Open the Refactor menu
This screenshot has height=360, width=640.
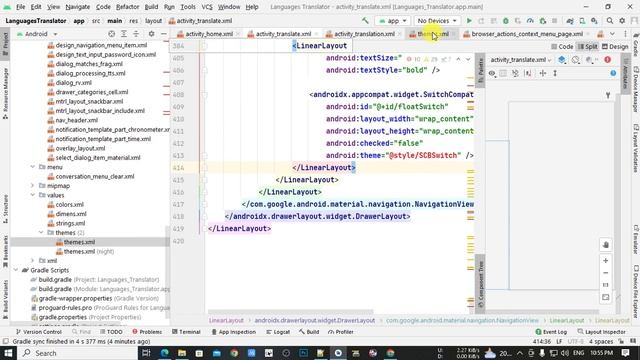tap(127, 7)
